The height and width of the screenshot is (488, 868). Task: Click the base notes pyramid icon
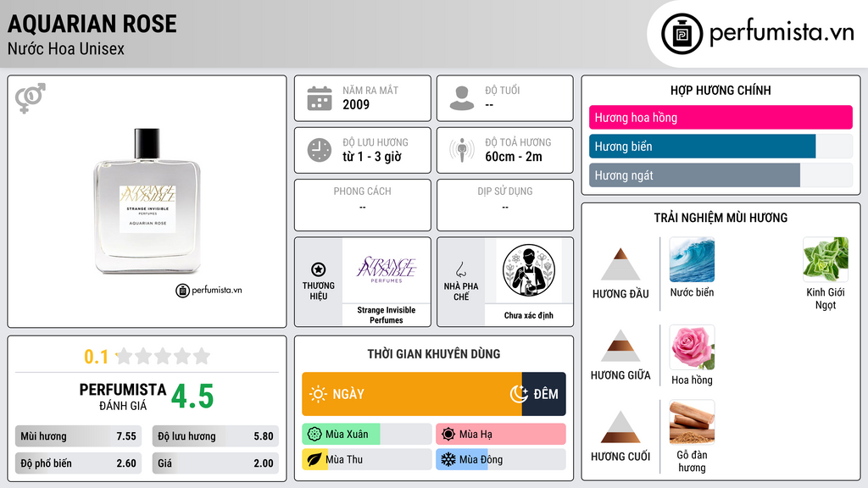[620, 427]
